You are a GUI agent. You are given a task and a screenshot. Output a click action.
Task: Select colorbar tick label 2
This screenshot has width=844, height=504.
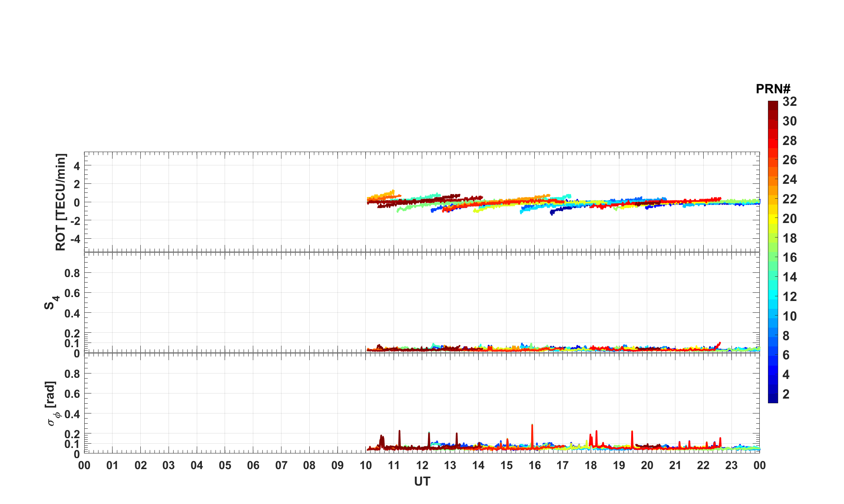[786, 394]
